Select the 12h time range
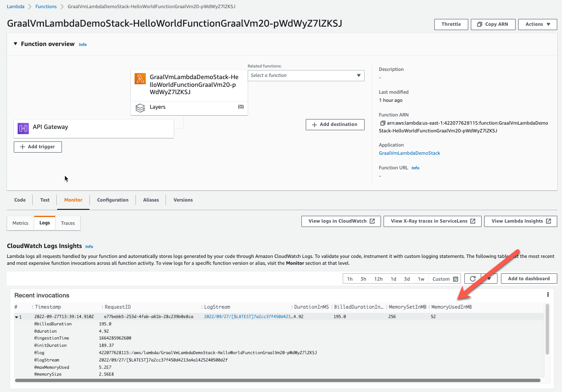 [x=378, y=279]
